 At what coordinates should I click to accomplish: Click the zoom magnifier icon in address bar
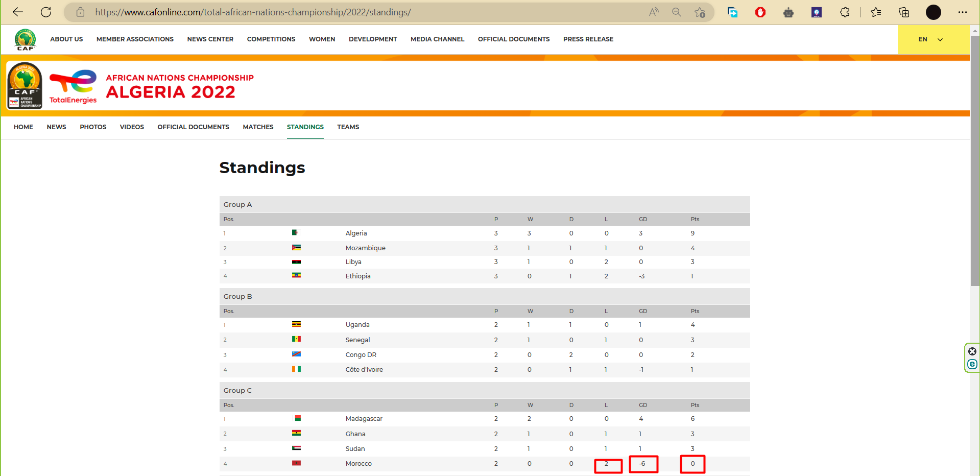pyautogui.click(x=677, y=12)
